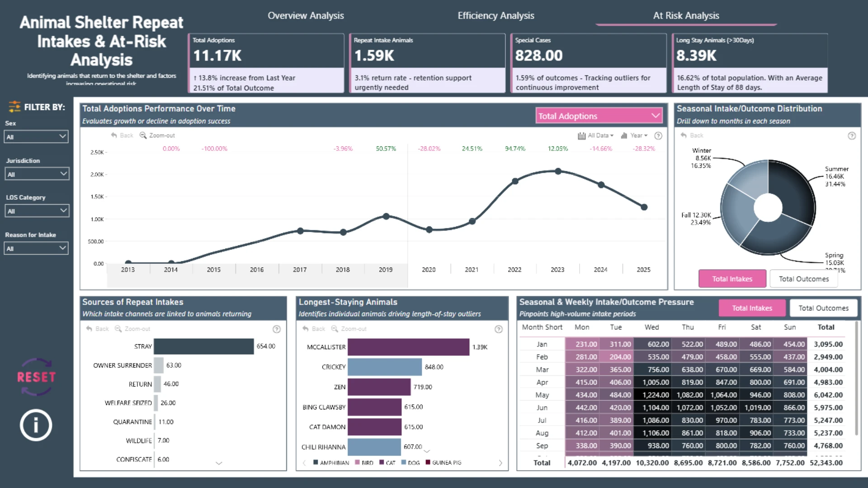The width and height of the screenshot is (868, 488).
Task: Click May Wednesday cell 1,224.00
Action: pos(651,395)
